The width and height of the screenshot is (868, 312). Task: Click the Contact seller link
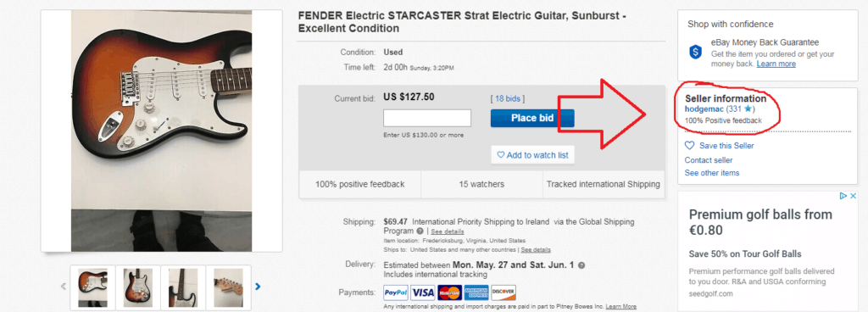tap(709, 160)
